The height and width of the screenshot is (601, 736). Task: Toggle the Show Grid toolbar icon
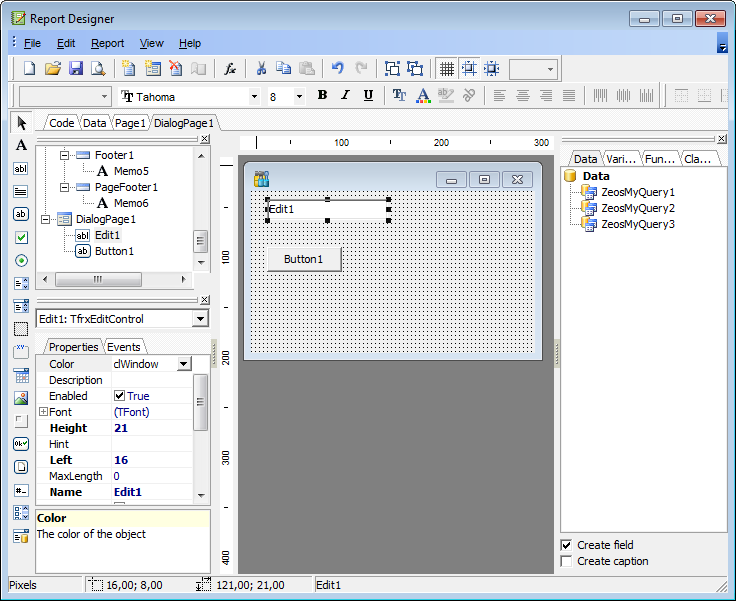click(446, 68)
